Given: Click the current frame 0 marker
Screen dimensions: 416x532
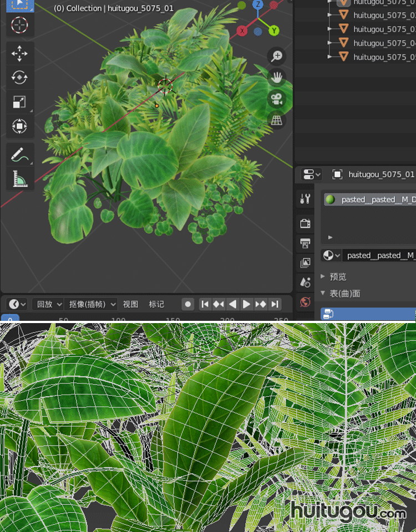Looking at the screenshot, I should pyautogui.click(x=10, y=319).
